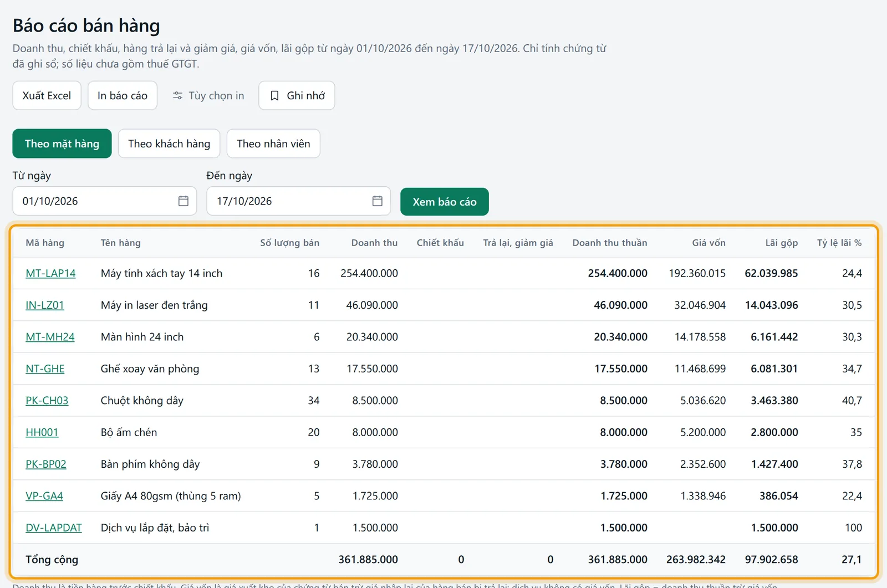
Task: Switch to Theo nhân viên tab
Action: pyautogui.click(x=273, y=144)
